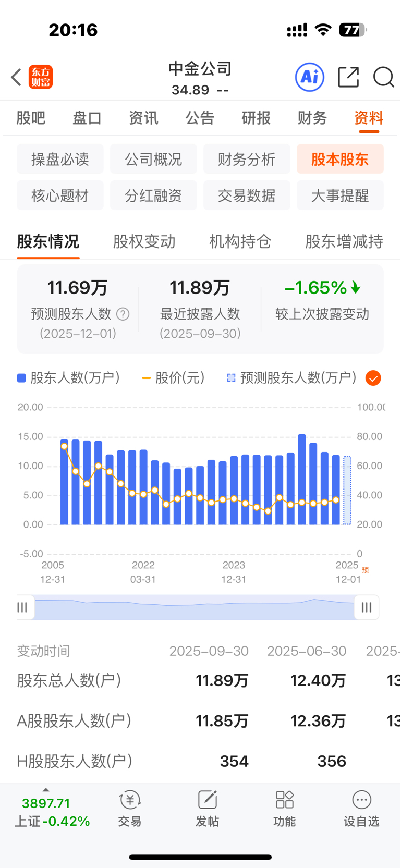The image size is (401, 868).
Task: Tap the 11.85万 A股 shareholders cell
Action: point(222,721)
